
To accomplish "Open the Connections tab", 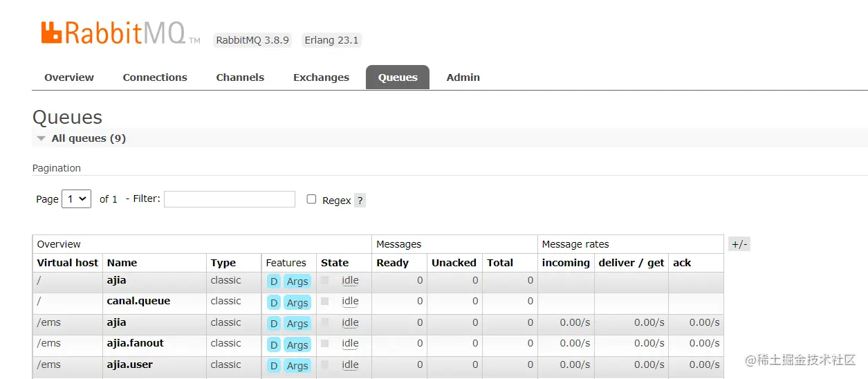I will coord(155,77).
